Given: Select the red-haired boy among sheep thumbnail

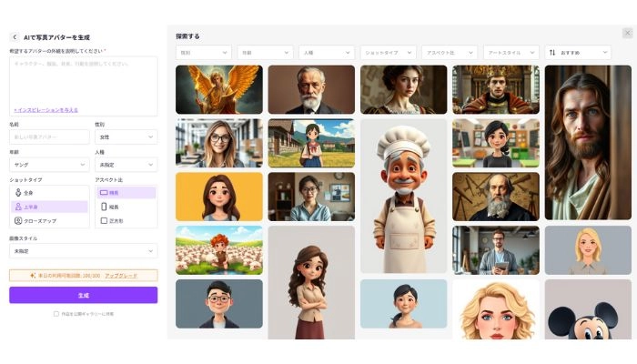Looking at the screenshot, I should click(x=219, y=250).
